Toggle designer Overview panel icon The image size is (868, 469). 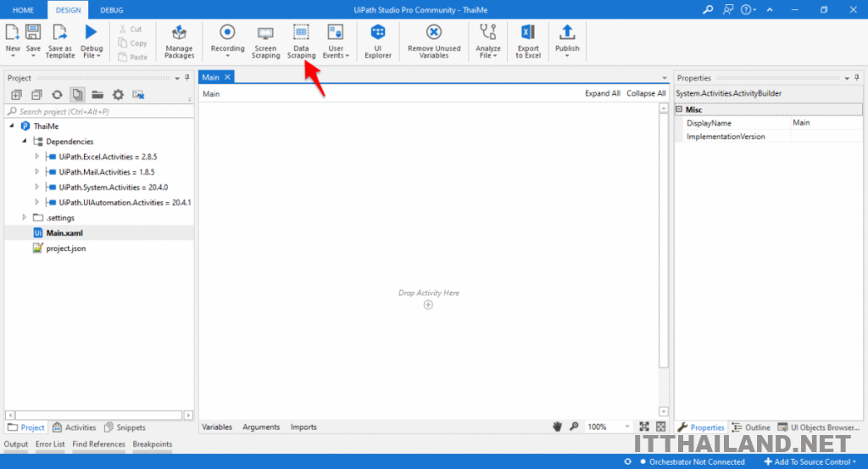tap(660, 427)
